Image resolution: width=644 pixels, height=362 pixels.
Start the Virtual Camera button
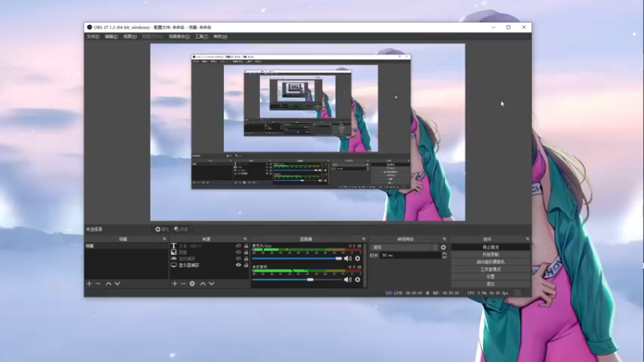click(490, 262)
